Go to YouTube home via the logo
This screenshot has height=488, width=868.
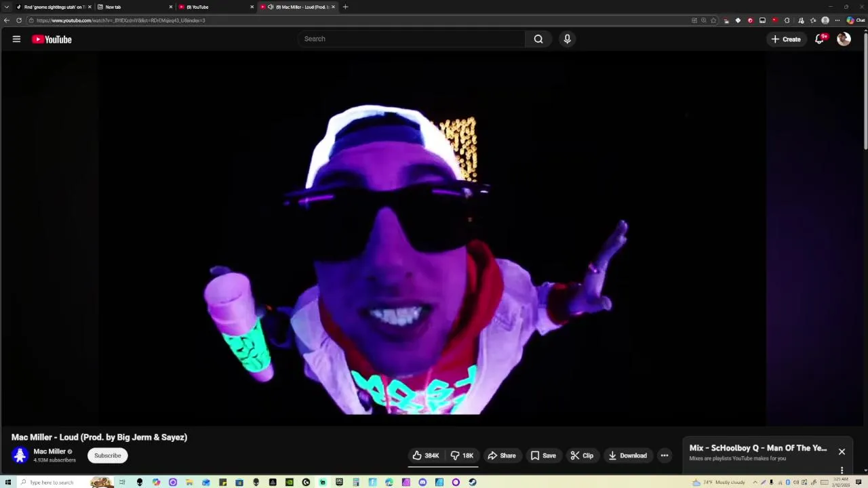[x=52, y=39]
